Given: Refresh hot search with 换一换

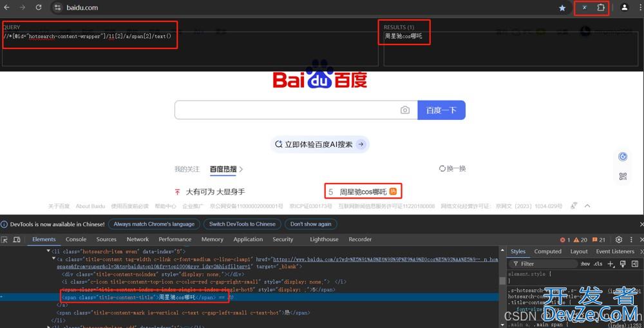Looking at the screenshot, I should [x=452, y=169].
